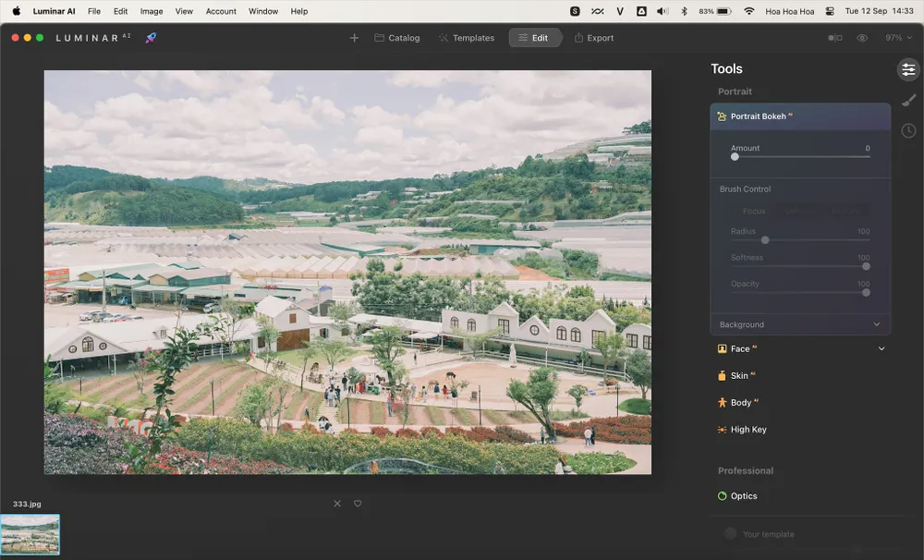
Task: Mark photo as favorite with heart icon
Action: (358, 504)
